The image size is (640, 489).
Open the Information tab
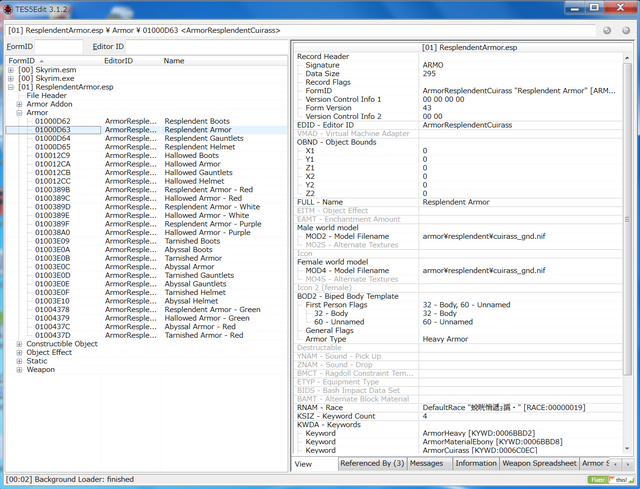(476, 463)
